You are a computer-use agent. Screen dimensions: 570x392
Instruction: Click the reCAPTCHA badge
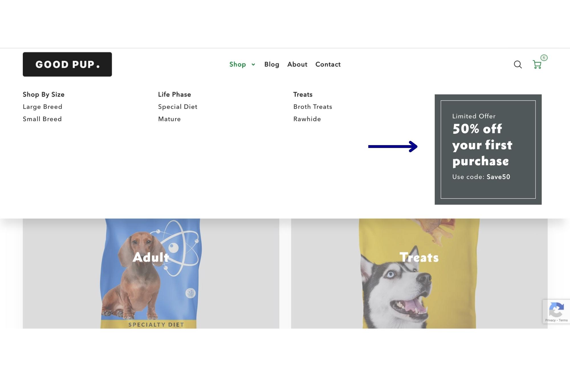(556, 311)
